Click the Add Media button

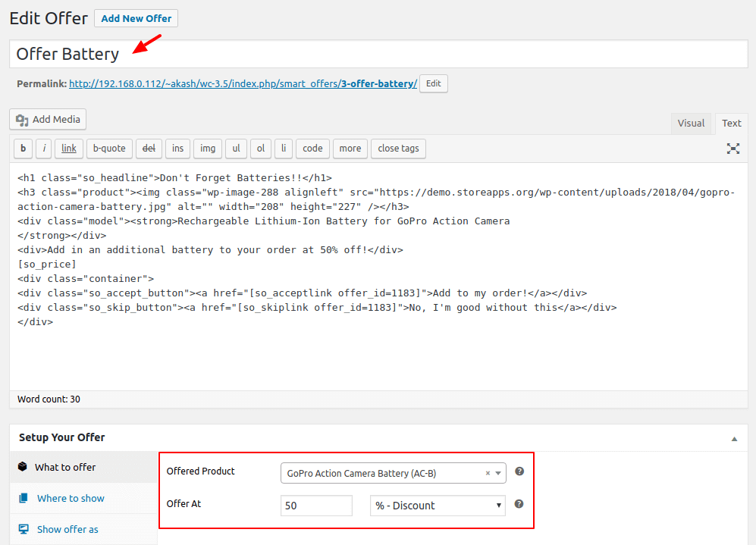click(48, 119)
